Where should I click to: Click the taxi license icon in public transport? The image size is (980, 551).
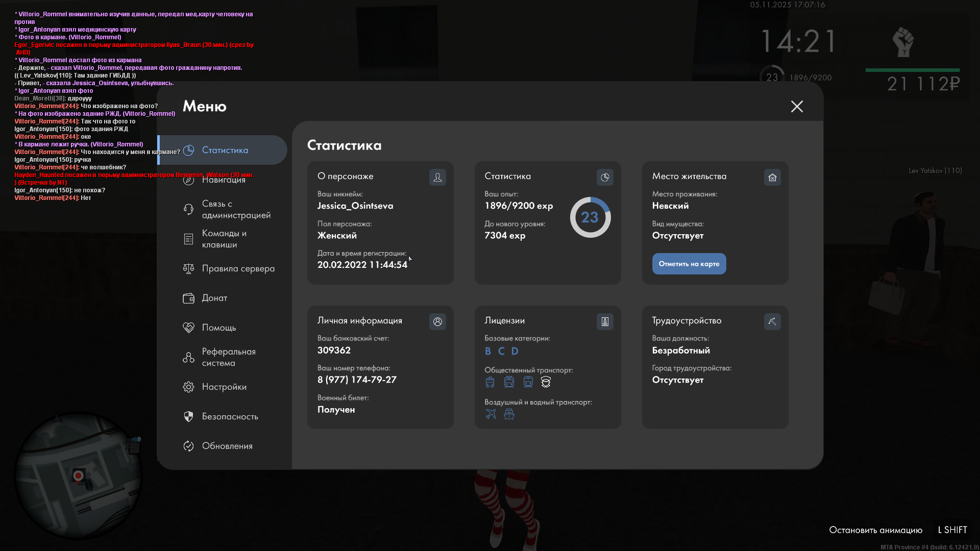click(x=546, y=382)
